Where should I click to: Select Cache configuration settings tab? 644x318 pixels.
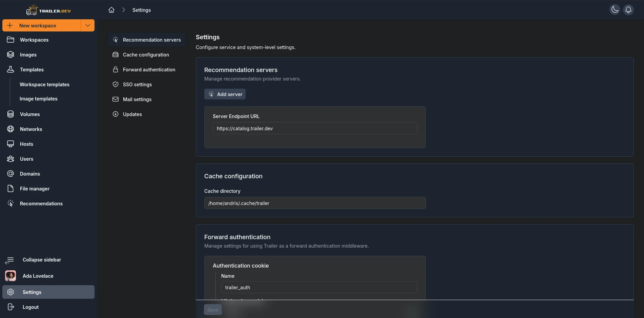[x=147, y=54]
